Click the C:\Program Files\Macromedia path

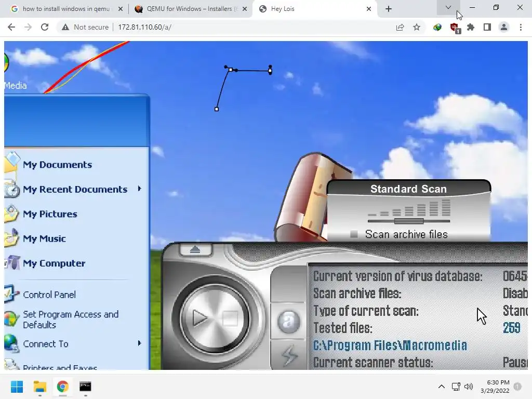click(x=390, y=345)
